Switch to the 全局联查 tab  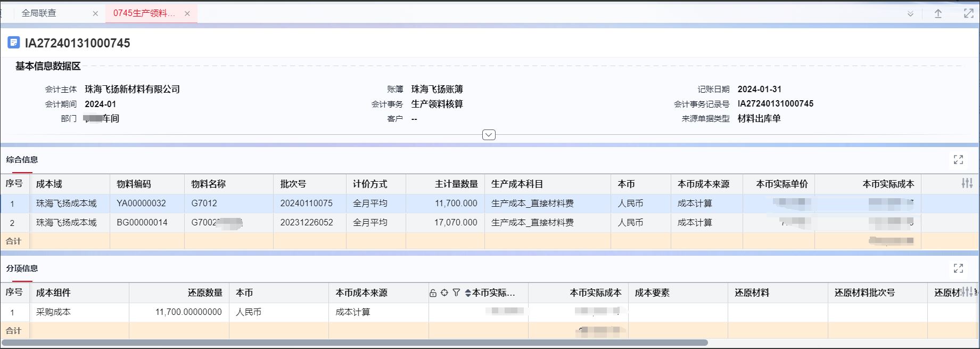pyautogui.click(x=39, y=13)
